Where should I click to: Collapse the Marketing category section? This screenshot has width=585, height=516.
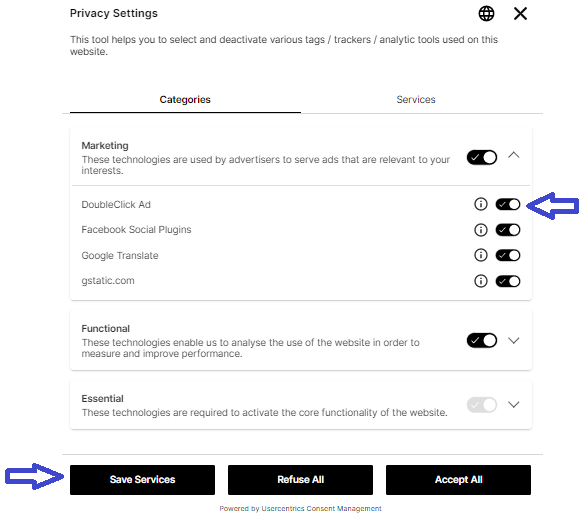(x=514, y=155)
